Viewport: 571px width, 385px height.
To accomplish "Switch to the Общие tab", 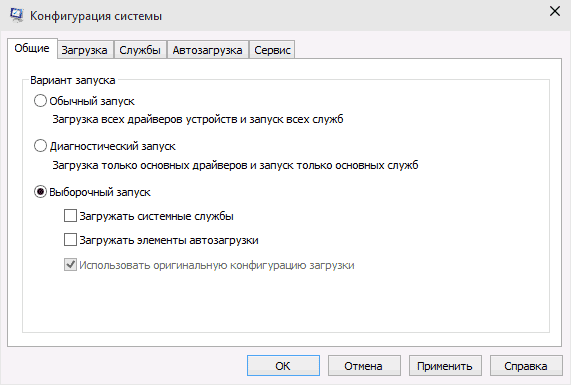I will tap(32, 48).
